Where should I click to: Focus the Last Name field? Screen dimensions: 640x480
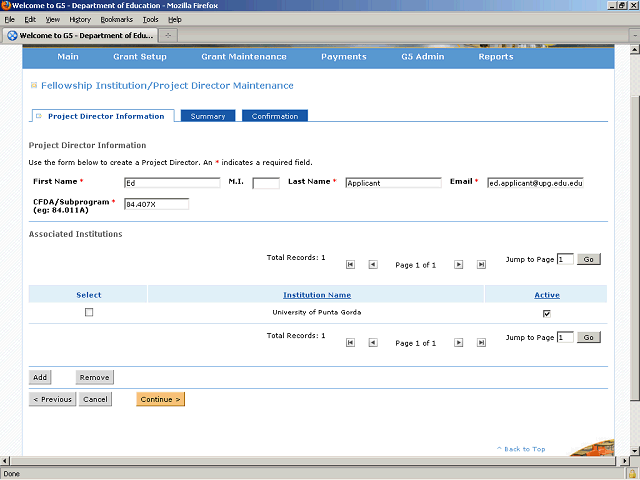point(393,183)
